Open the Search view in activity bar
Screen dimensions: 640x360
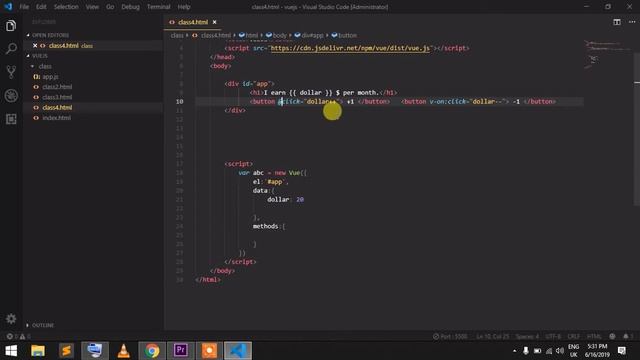[x=11, y=49]
